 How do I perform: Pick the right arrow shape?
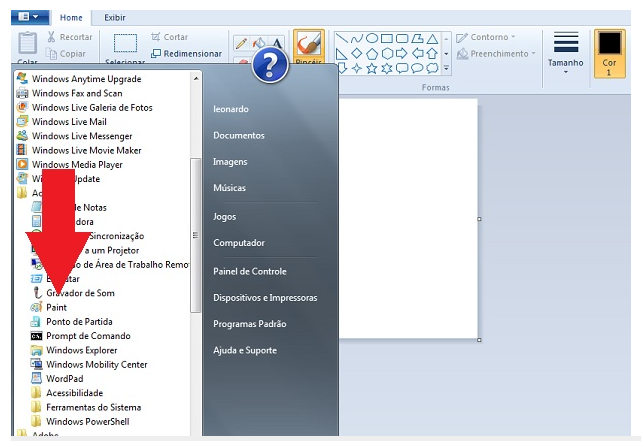coord(402,54)
